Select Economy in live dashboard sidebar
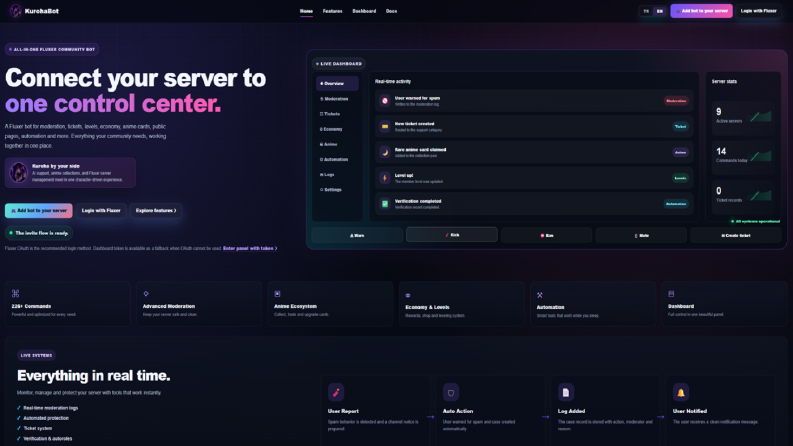The width and height of the screenshot is (793, 446). [337, 129]
